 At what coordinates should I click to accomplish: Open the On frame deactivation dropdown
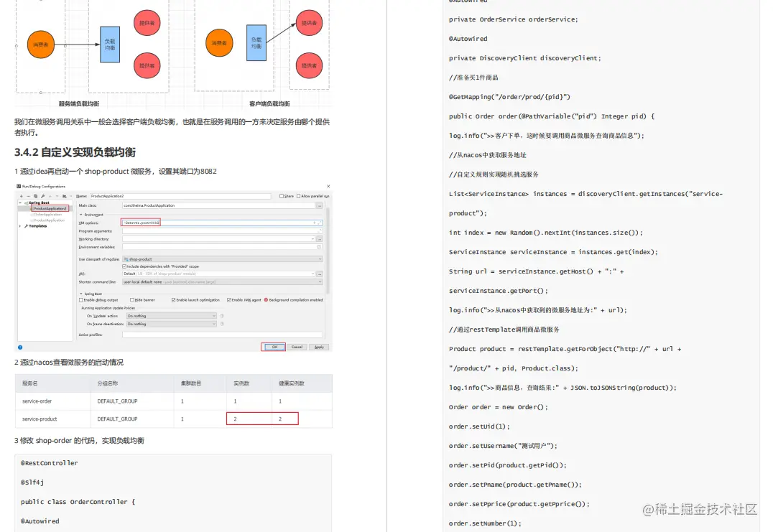(x=172, y=324)
